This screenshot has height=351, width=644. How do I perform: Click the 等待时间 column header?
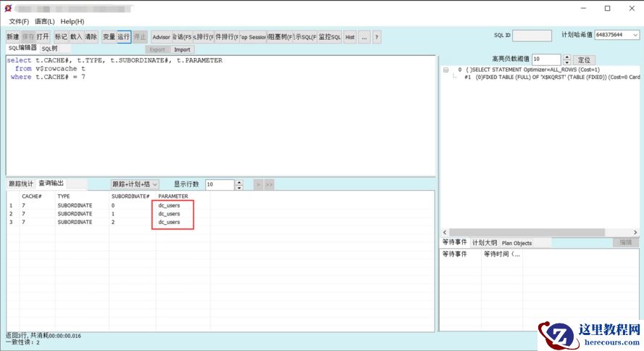[x=501, y=254]
